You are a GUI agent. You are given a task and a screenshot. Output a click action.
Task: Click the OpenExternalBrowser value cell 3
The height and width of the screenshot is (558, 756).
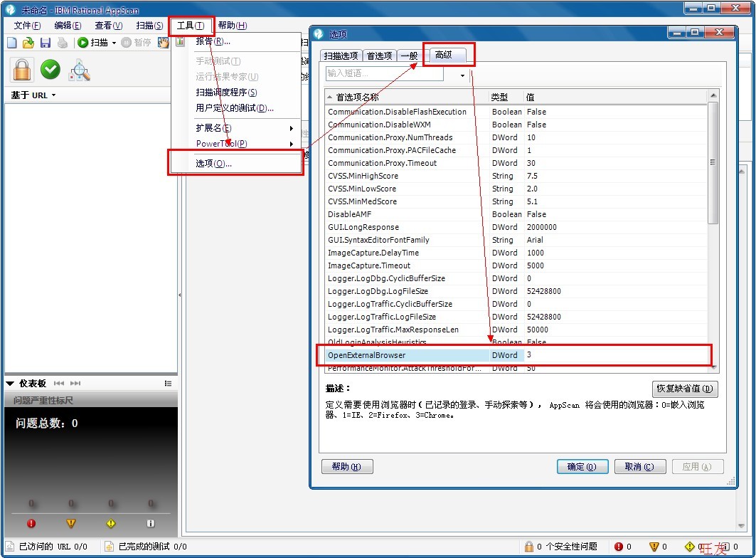616,355
